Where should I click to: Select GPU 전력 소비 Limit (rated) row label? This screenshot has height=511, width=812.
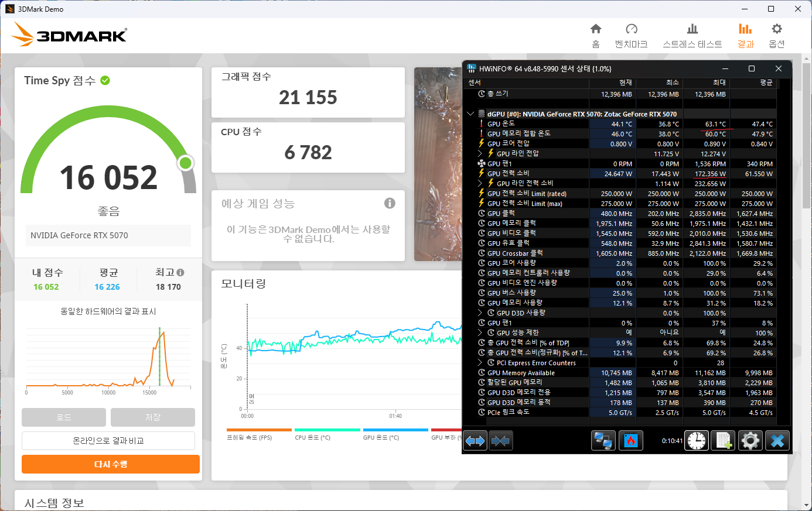pos(527,193)
